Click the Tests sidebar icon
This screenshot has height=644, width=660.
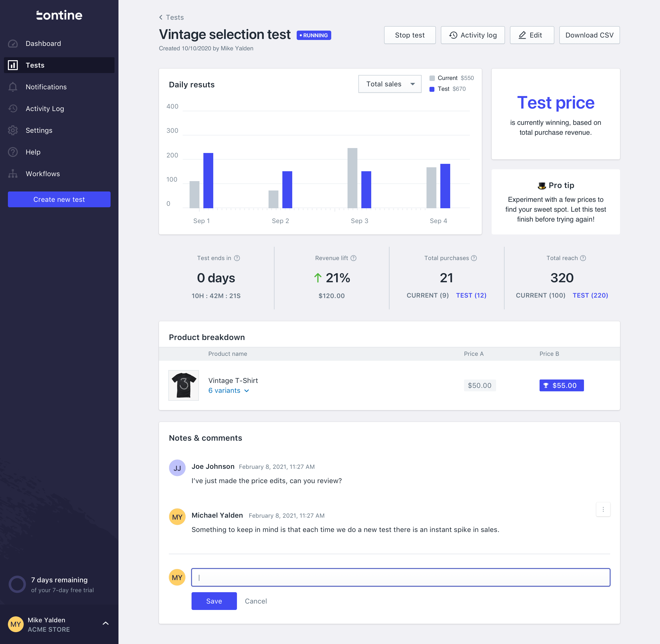click(13, 65)
